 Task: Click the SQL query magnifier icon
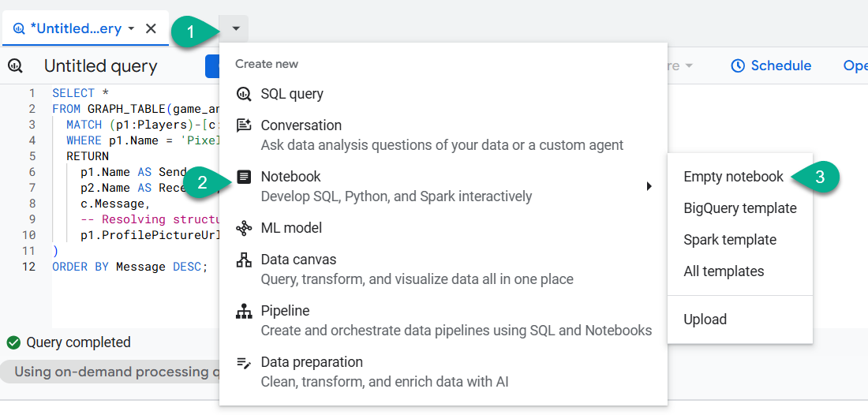click(244, 94)
